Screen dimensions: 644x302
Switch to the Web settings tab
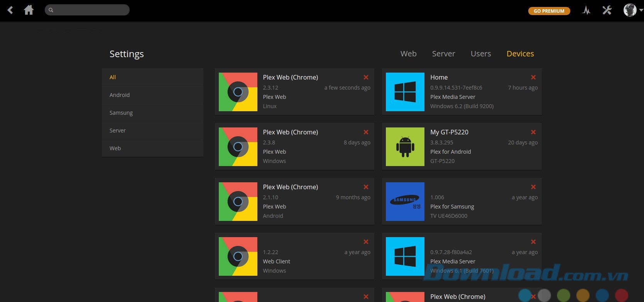[x=408, y=54]
